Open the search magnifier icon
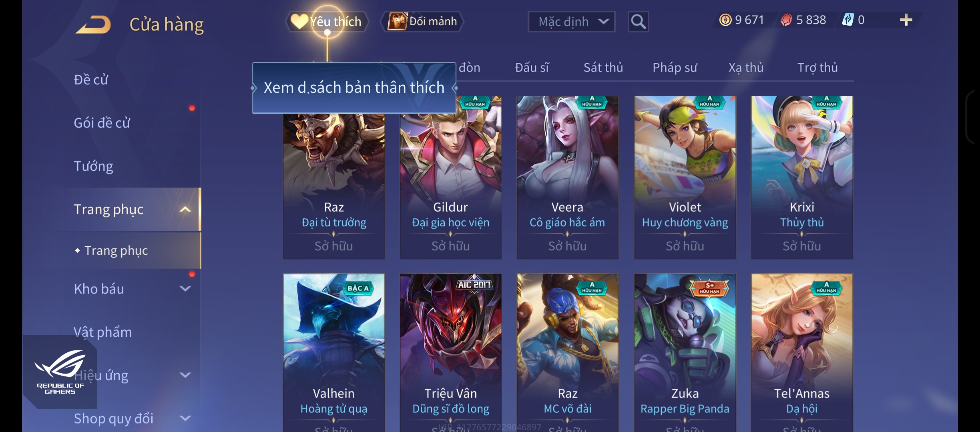The height and width of the screenshot is (432, 980). [638, 22]
